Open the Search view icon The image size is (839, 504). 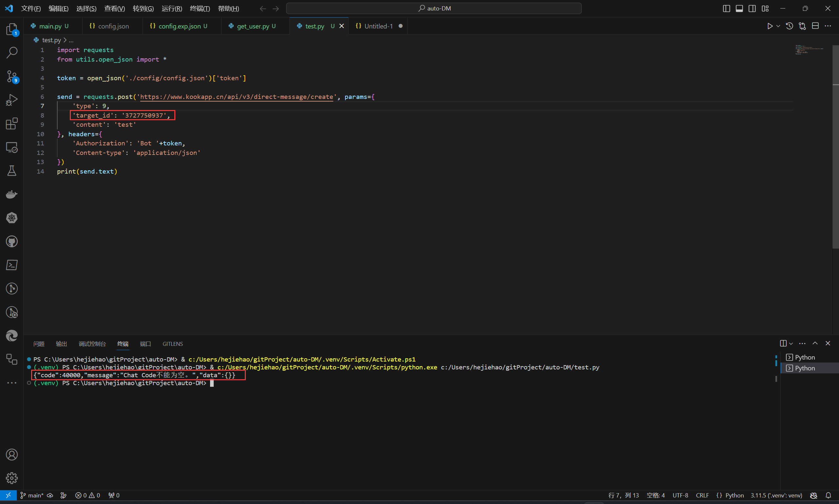click(x=12, y=52)
